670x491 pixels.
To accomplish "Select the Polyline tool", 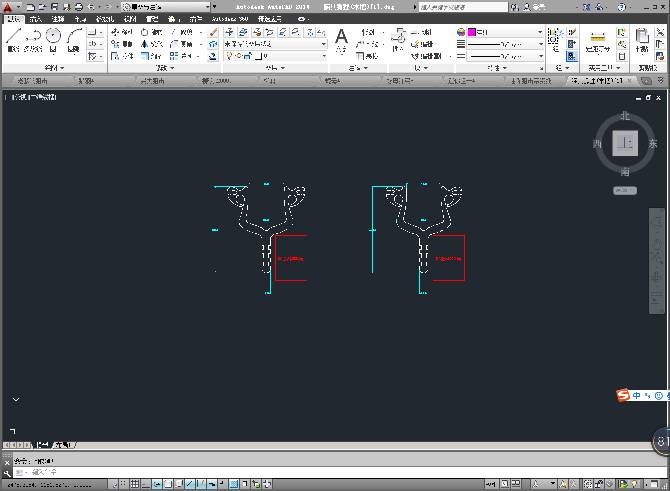I will pyautogui.click(x=33, y=40).
